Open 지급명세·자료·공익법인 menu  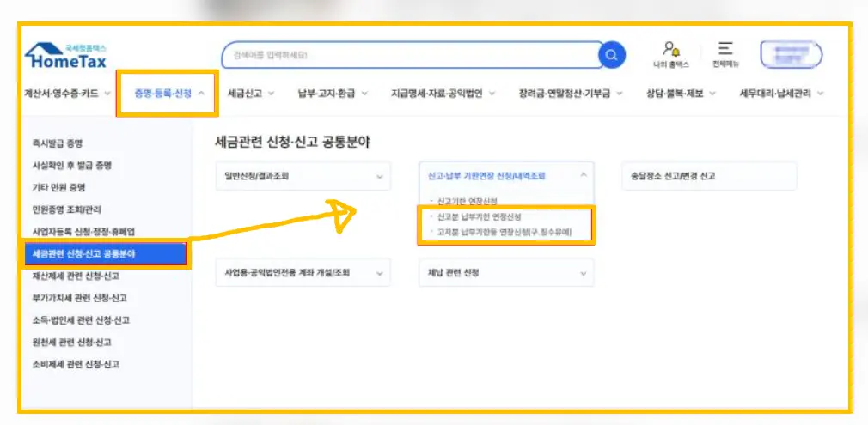(443, 94)
